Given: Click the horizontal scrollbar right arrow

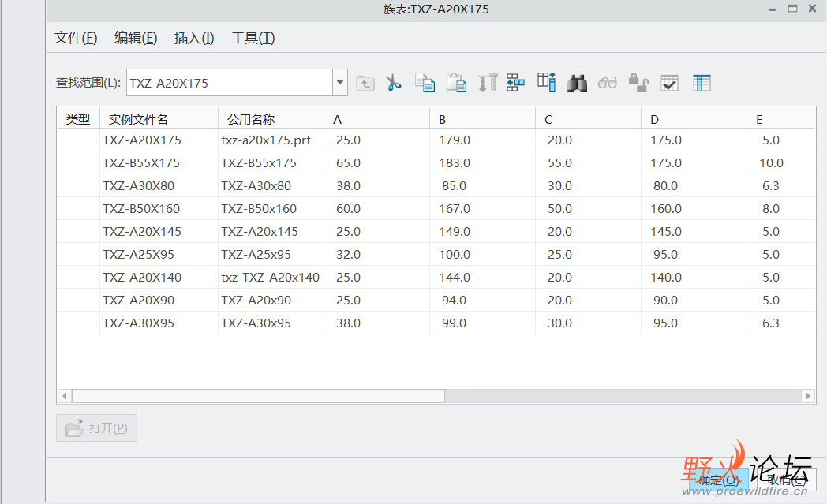Looking at the screenshot, I should click(x=808, y=396).
